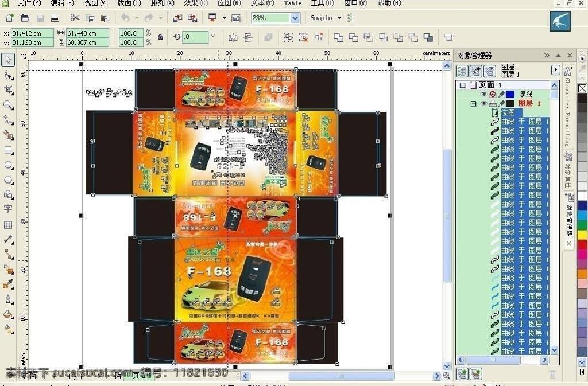The height and width of the screenshot is (386, 588).
Task: Open the 编辑(E) menu
Action: point(62,3)
